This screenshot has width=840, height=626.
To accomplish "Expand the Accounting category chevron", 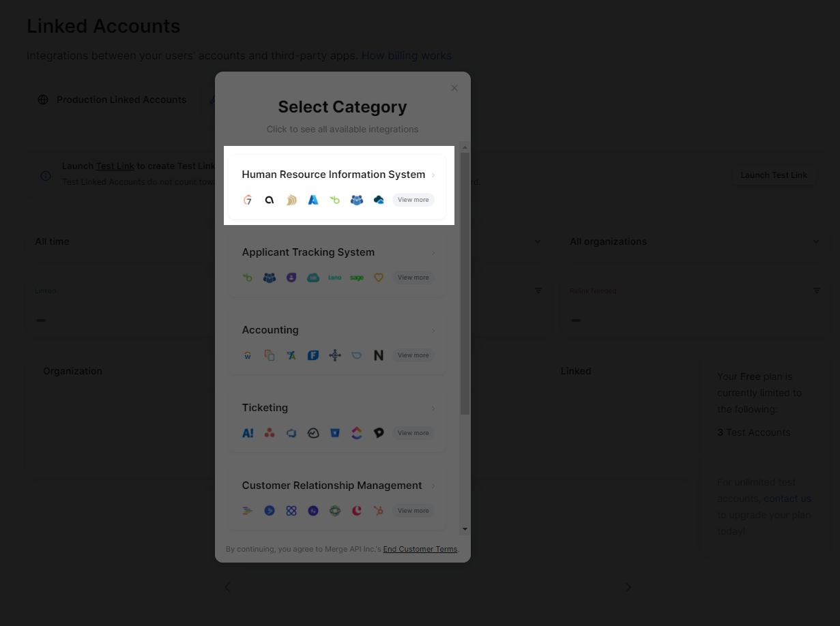I will point(433,331).
